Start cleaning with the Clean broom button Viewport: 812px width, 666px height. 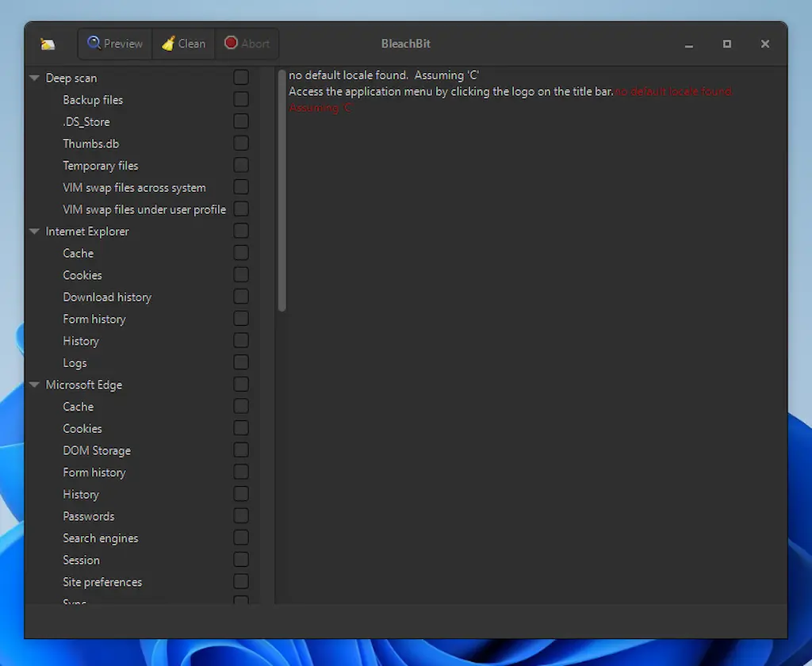tap(184, 44)
